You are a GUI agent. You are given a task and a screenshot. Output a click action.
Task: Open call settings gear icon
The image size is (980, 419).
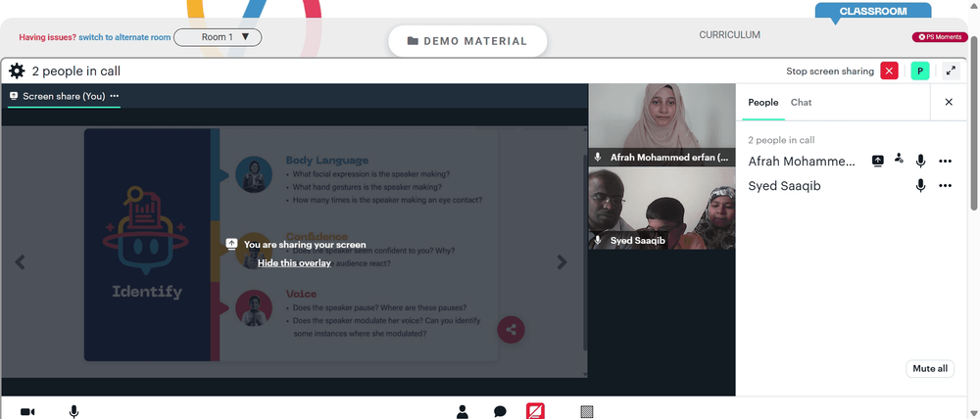point(17,71)
